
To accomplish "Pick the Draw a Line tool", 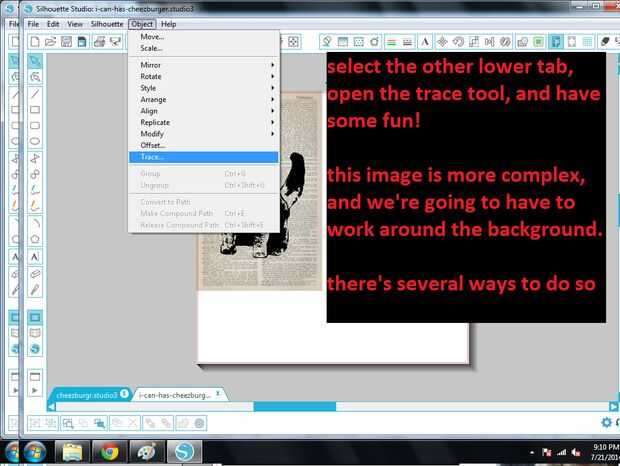I will coord(35,94).
